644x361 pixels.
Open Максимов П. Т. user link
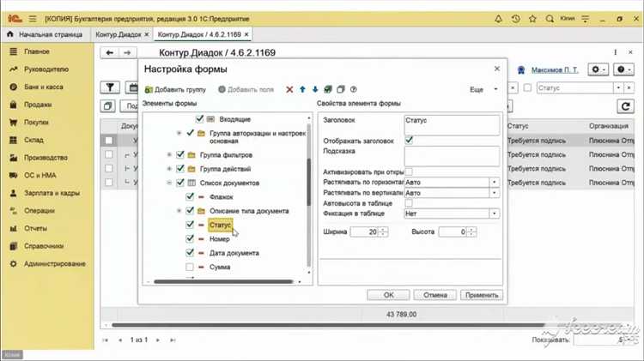click(555, 70)
